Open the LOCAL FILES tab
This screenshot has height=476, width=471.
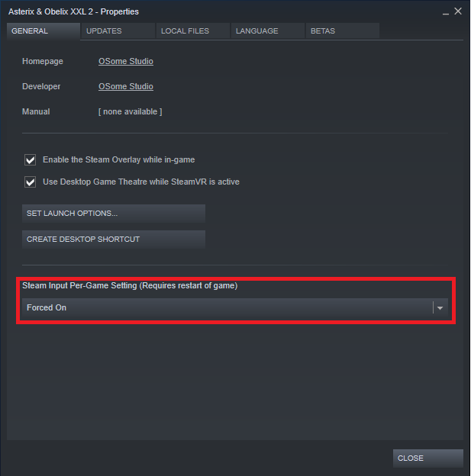(x=192, y=31)
